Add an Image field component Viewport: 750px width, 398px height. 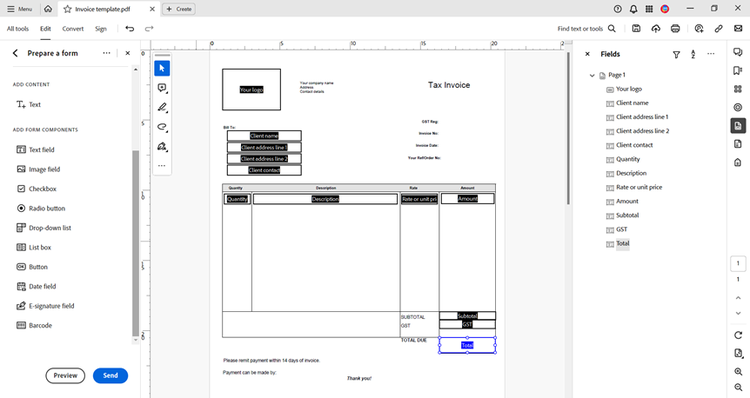tap(38, 169)
